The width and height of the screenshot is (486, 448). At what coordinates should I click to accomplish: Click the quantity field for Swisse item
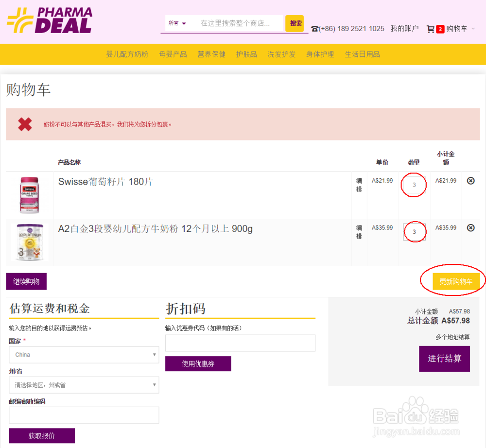(x=414, y=185)
